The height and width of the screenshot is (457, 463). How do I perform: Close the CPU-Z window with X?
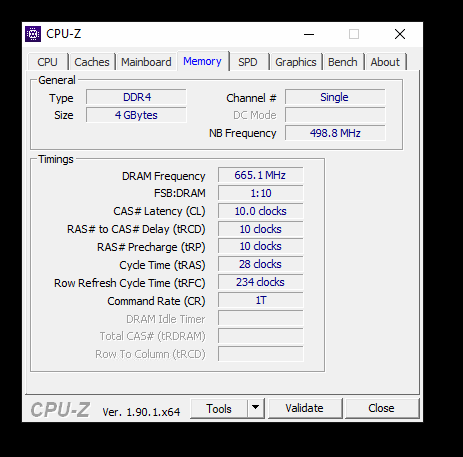tap(400, 34)
